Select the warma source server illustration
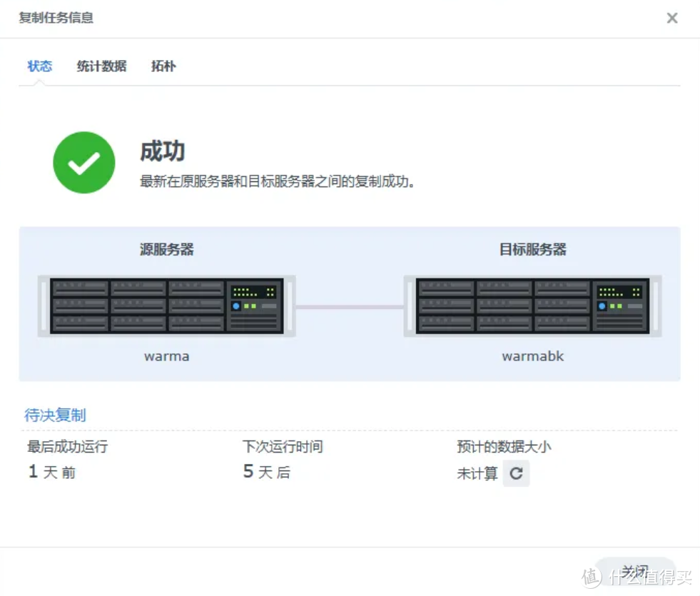Screen dimensions: 700x596 [x=164, y=305]
